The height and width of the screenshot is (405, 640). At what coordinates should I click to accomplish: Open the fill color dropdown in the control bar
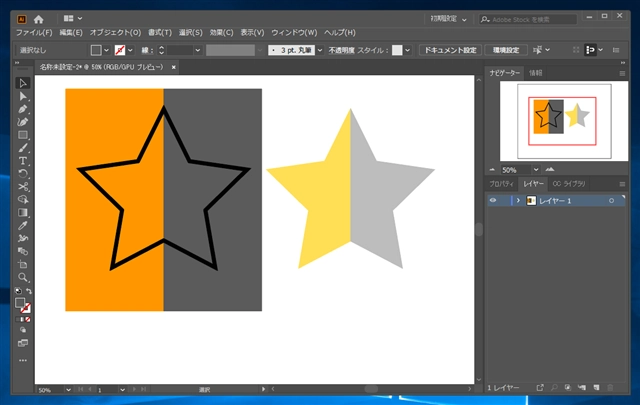point(107,50)
